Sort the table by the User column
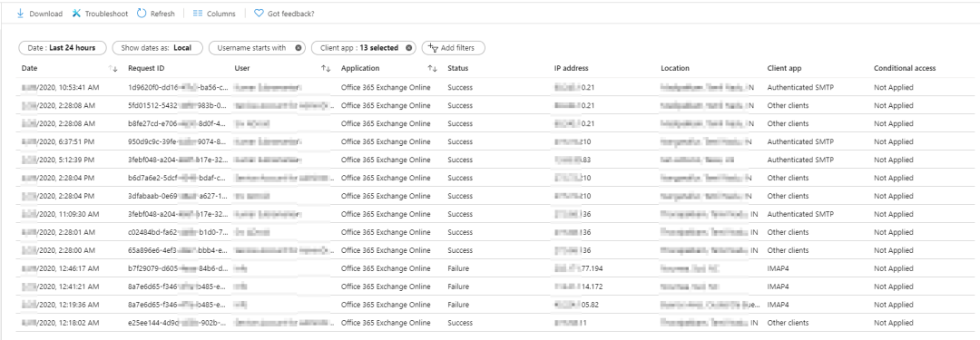 pos(327,68)
